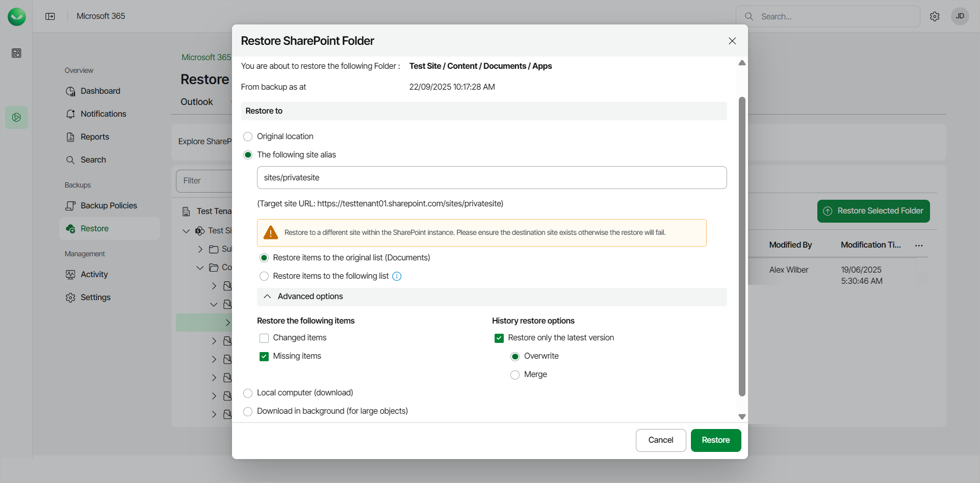The height and width of the screenshot is (483, 980).
Task: Uncheck Restore only the latest version
Action: pos(499,338)
